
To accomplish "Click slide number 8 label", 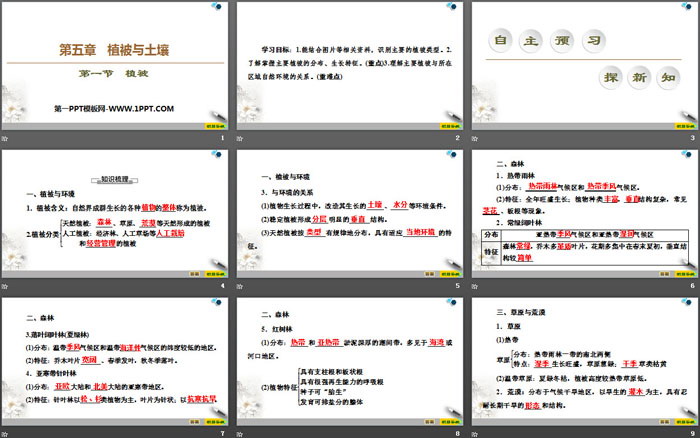I will coord(458,434).
